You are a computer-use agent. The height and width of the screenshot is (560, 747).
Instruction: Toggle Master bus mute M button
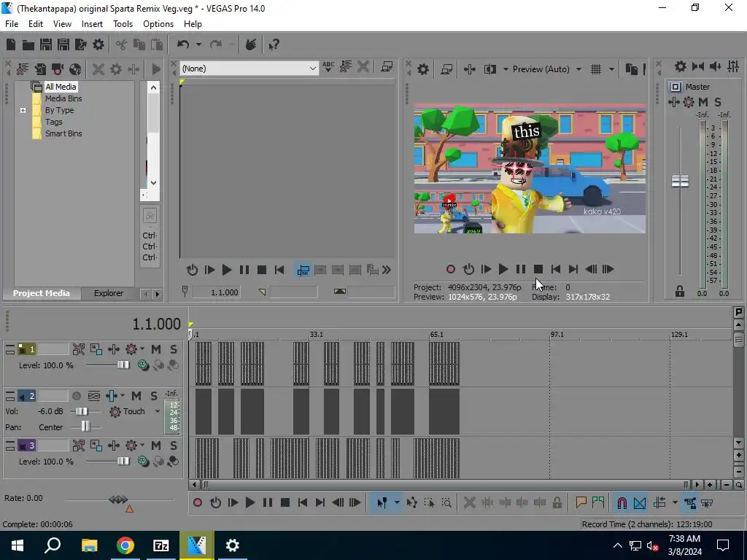click(703, 102)
